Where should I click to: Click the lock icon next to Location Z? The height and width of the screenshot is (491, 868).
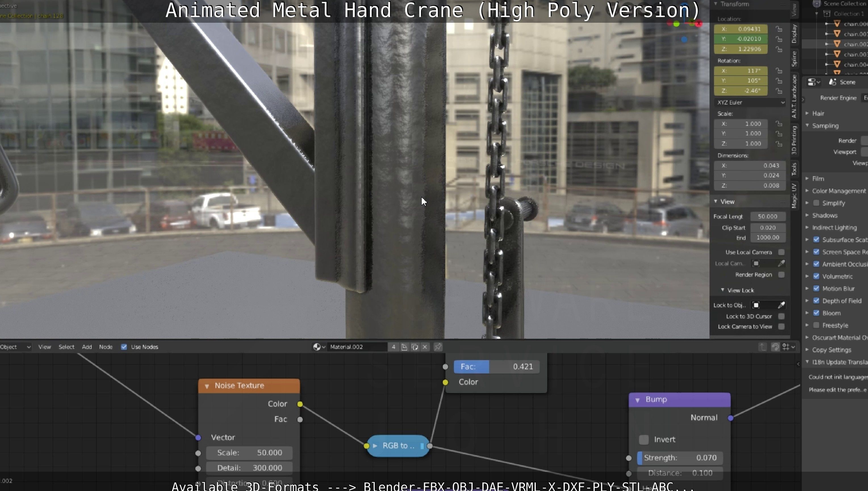point(779,49)
